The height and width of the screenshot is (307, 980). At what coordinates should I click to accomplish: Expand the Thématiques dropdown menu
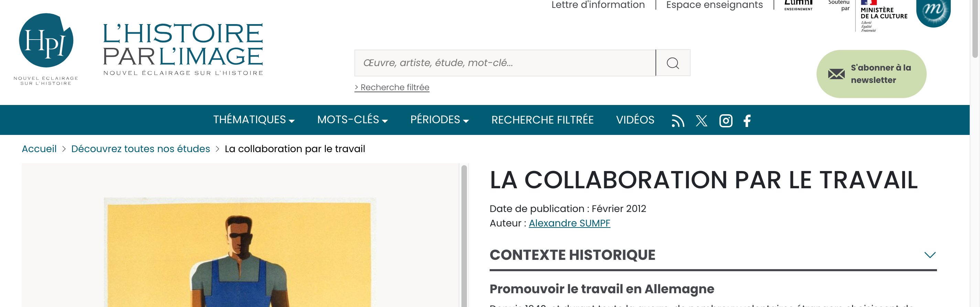click(254, 120)
